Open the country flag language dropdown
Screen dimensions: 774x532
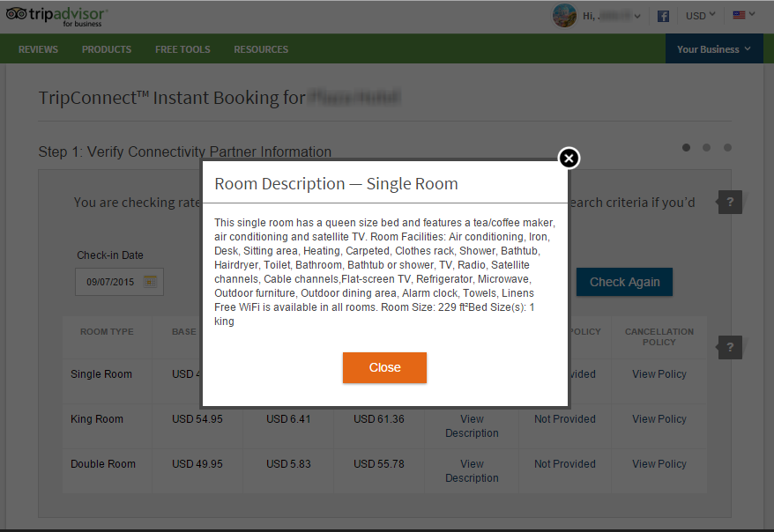click(744, 16)
